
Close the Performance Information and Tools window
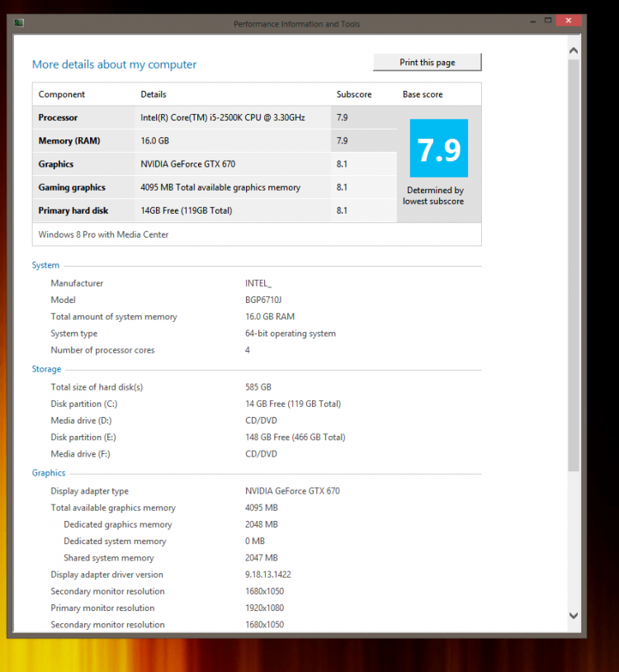click(x=569, y=20)
